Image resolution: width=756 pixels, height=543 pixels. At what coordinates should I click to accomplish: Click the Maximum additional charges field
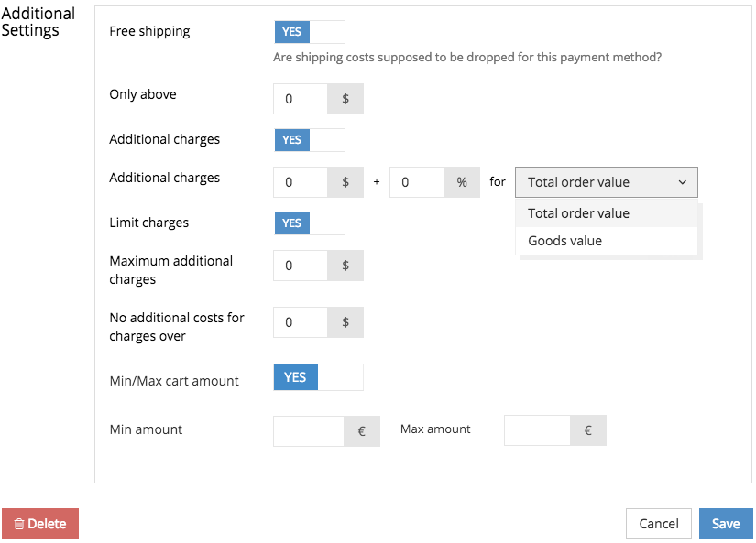pyautogui.click(x=301, y=266)
